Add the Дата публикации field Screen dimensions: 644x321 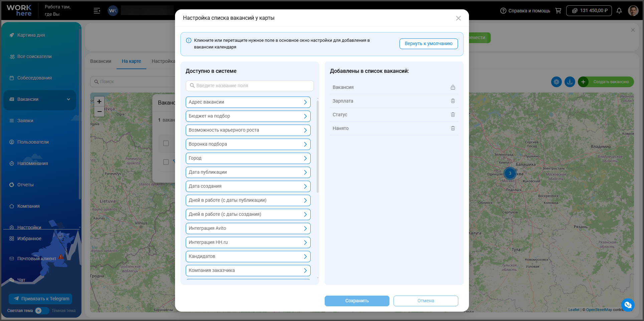coord(248,172)
